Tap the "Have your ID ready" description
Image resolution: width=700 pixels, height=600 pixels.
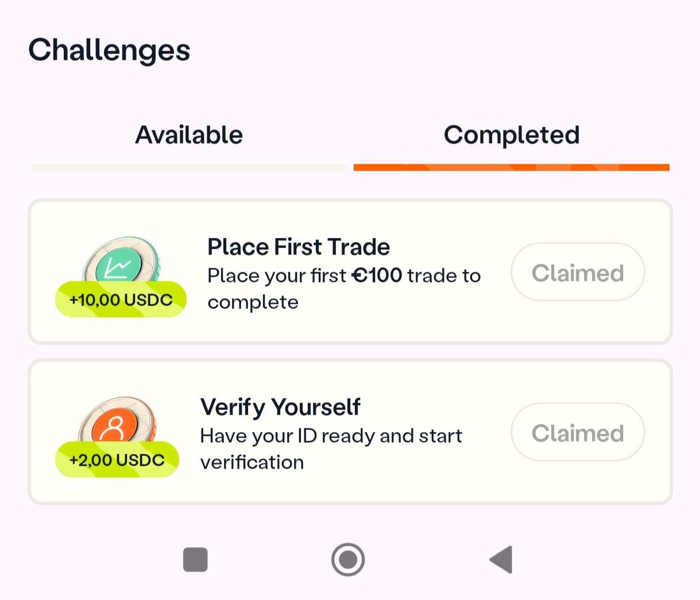[331, 448]
